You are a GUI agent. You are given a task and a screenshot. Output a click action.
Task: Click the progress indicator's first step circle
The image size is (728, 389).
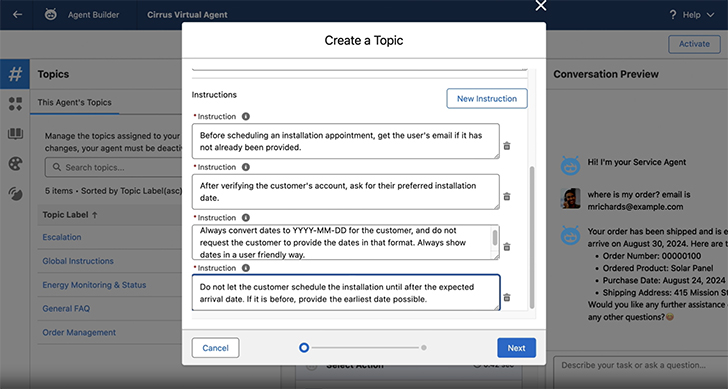click(x=304, y=347)
